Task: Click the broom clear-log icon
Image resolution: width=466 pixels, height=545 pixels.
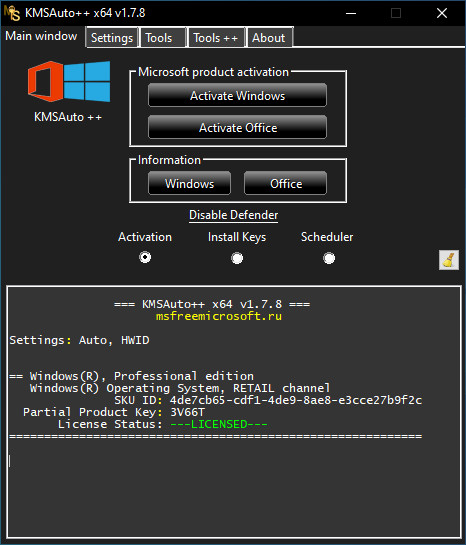Action: click(x=449, y=260)
